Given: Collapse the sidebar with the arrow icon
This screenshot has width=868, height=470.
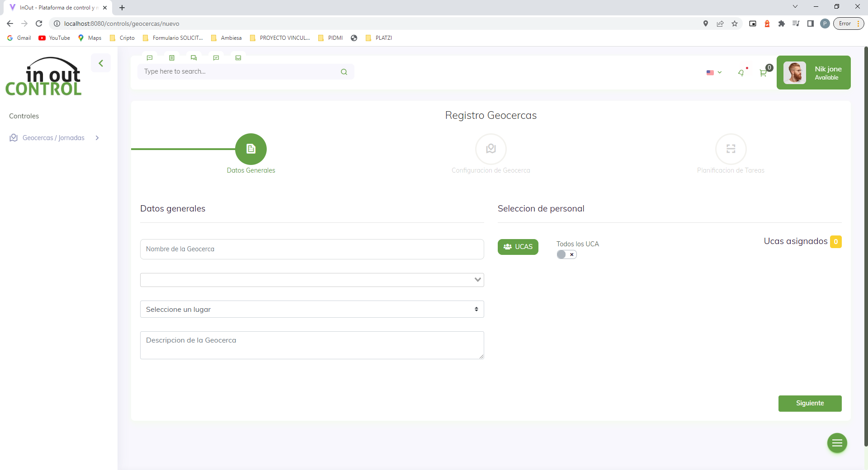Looking at the screenshot, I should tap(101, 63).
